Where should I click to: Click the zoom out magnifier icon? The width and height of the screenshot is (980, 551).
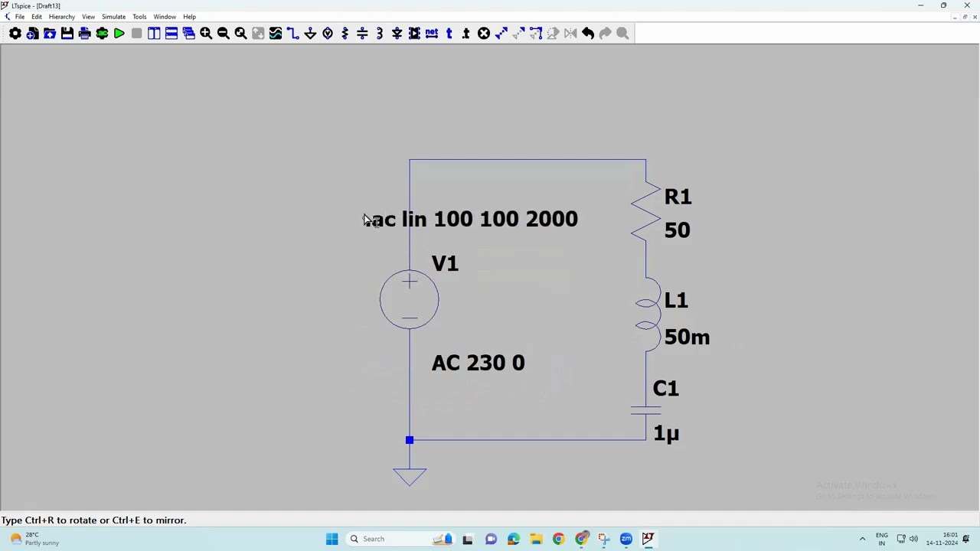point(223,34)
